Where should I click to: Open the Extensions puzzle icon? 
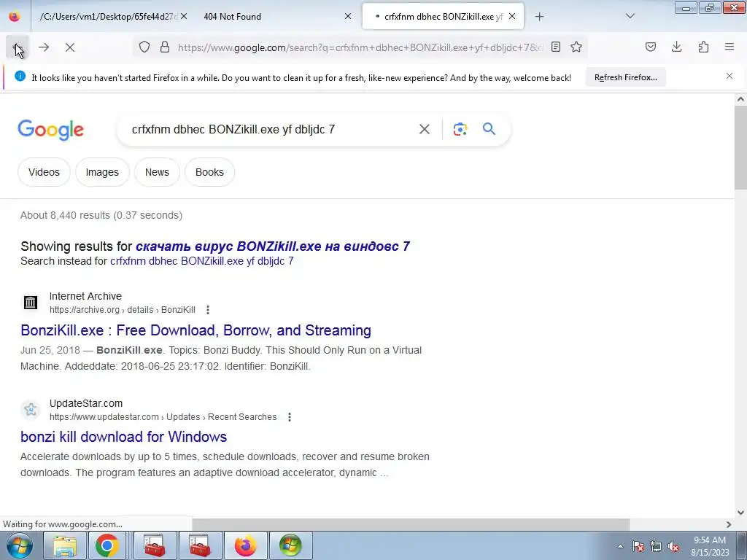coord(703,47)
